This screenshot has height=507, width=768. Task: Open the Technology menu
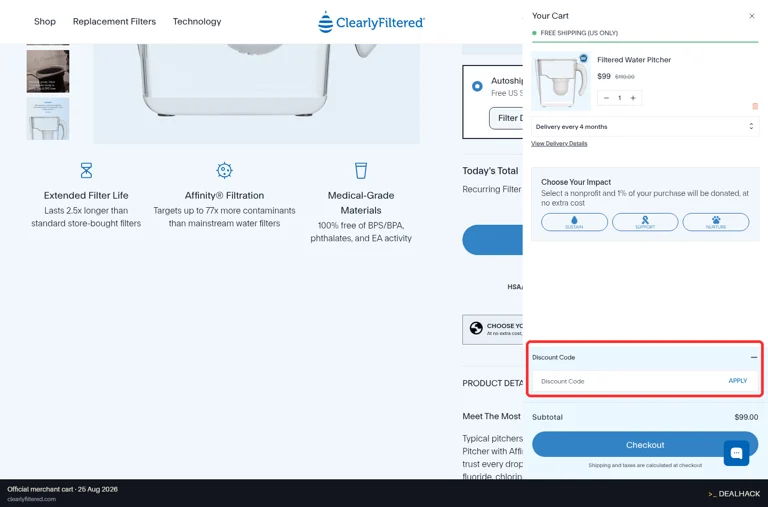[x=197, y=22]
